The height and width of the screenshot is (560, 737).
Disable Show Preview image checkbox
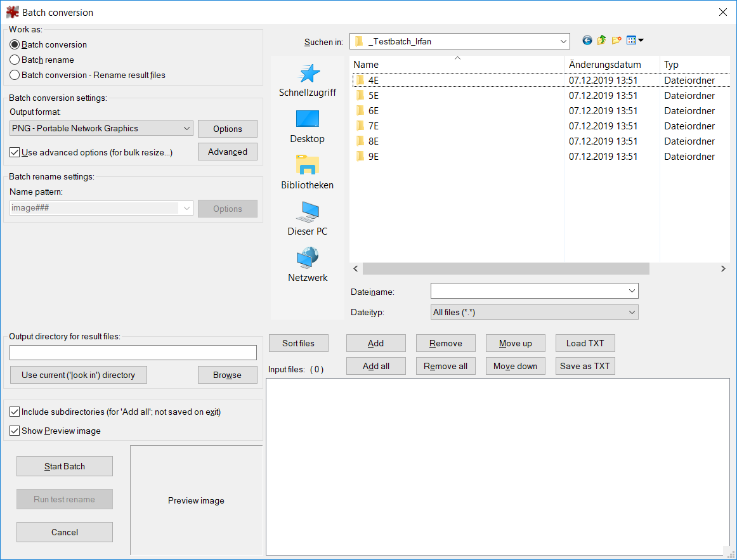pos(15,431)
